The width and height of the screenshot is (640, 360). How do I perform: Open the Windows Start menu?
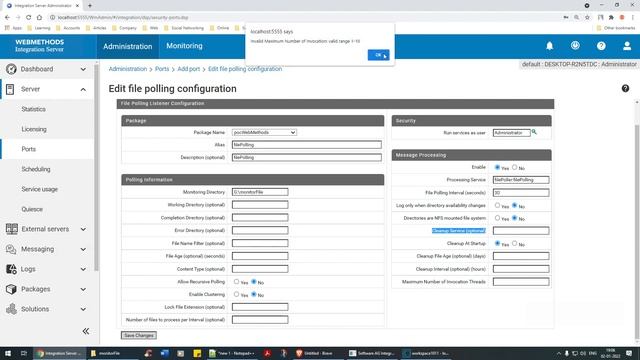pos(8,353)
